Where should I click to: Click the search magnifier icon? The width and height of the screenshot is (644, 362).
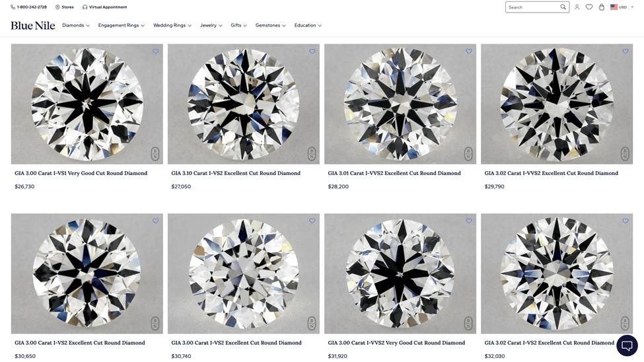[563, 7]
